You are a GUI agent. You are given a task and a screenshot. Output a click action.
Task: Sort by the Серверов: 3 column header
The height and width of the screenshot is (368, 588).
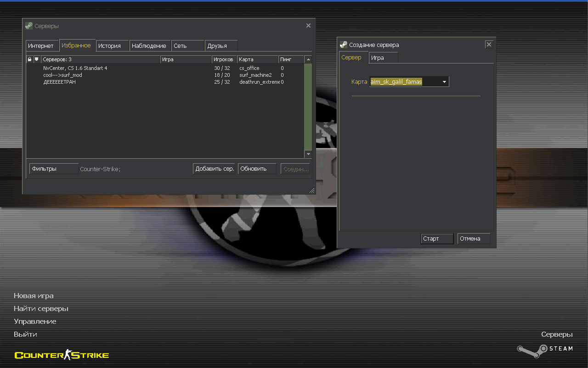point(101,59)
